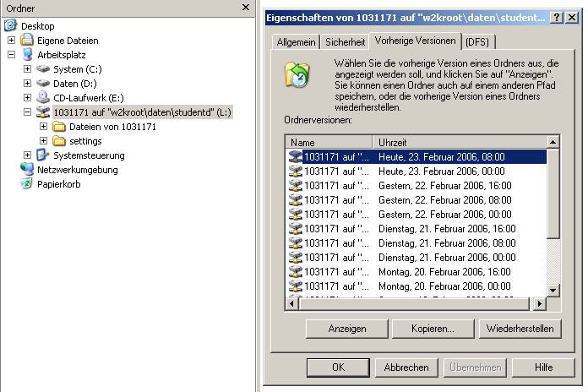Click the Kopieren... button
This screenshot has width=588, height=392.
click(434, 329)
